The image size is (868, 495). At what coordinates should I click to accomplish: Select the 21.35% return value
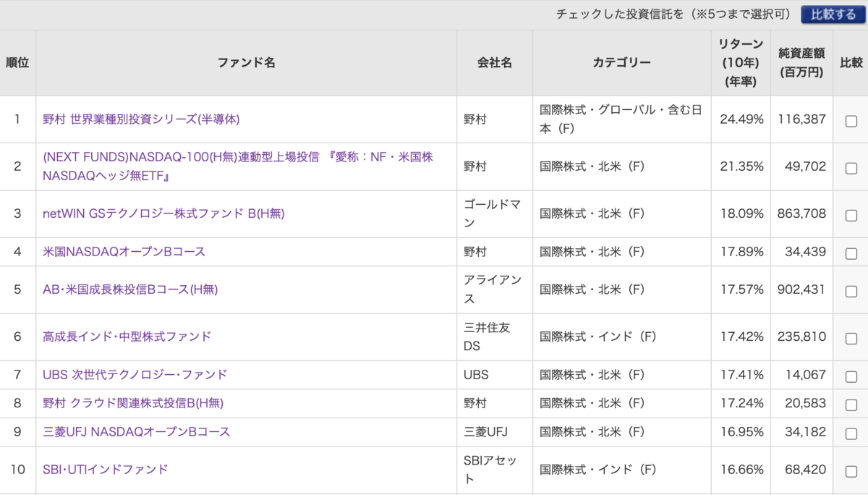[x=741, y=166]
